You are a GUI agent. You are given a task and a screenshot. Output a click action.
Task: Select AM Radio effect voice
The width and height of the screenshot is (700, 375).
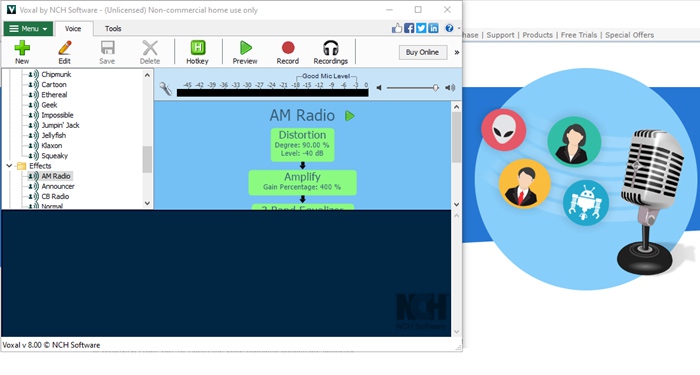coord(56,176)
